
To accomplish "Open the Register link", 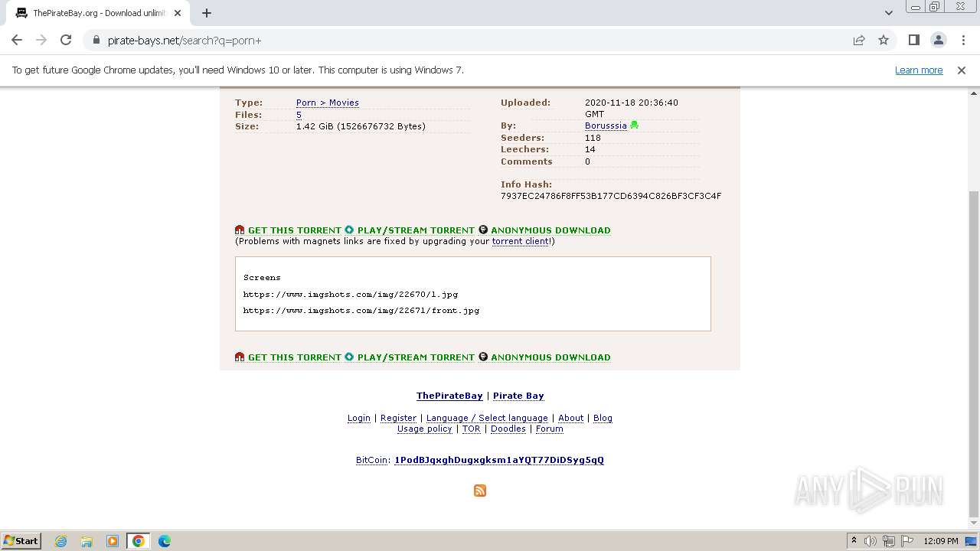I will pos(398,418).
